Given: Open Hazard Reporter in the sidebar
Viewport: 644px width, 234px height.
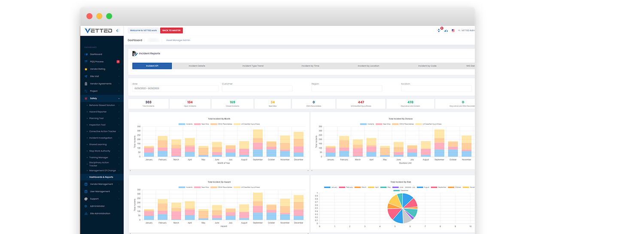Looking at the screenshot, I should (x=98, y=112).
